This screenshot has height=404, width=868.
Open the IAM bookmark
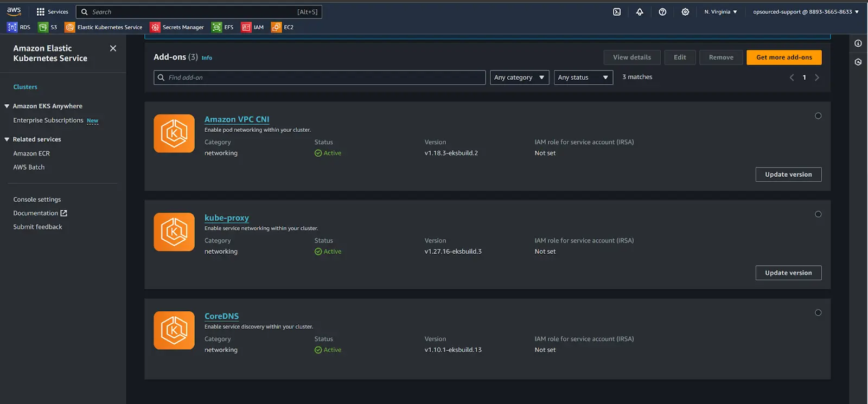coord(252,27)
